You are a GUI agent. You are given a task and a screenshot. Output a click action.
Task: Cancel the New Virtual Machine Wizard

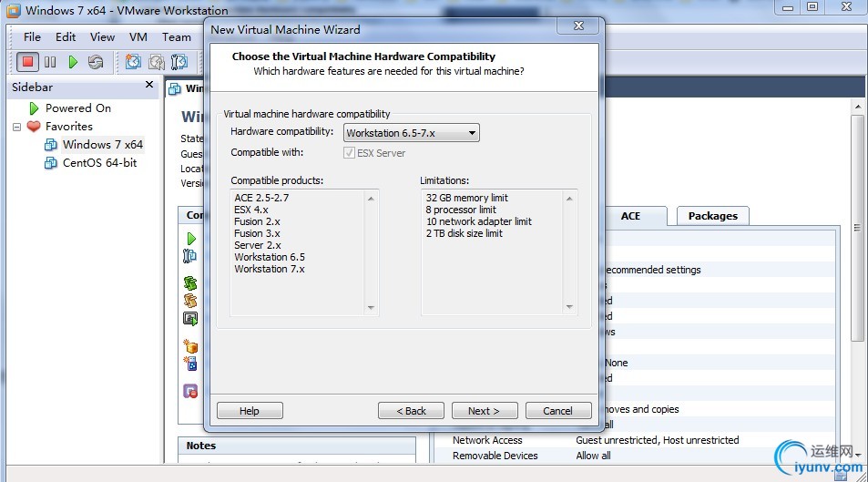(x=558, y=411)
